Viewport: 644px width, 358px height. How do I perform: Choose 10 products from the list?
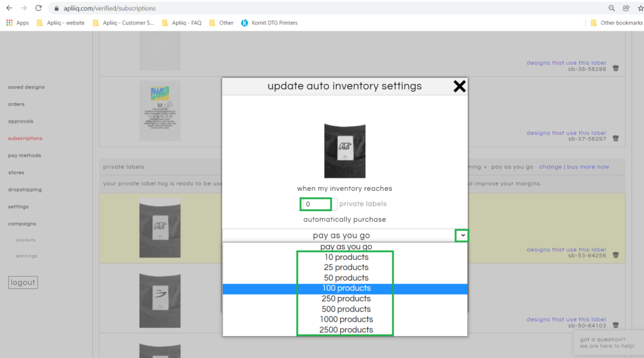pyautogui.click(x=346, y=257)
